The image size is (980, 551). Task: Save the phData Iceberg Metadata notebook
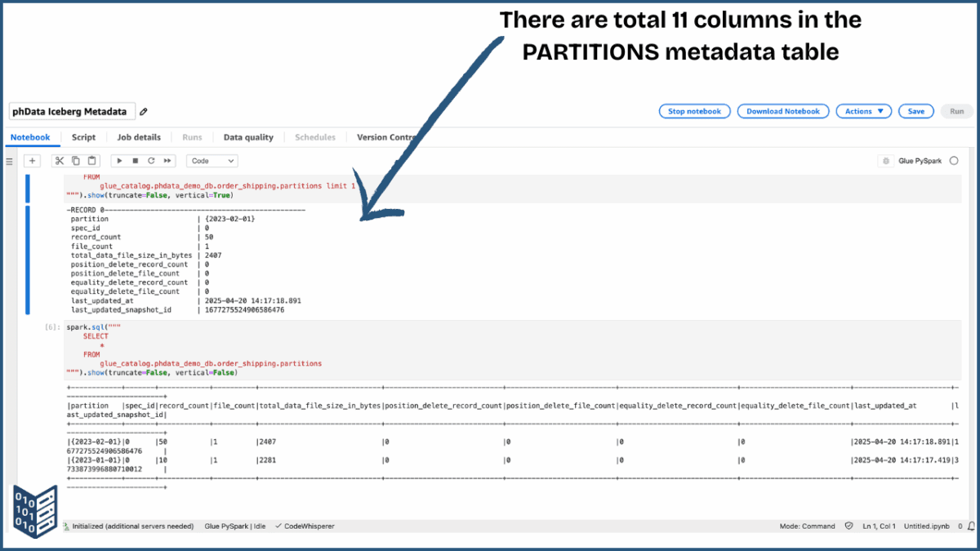[x=915, y=111]
